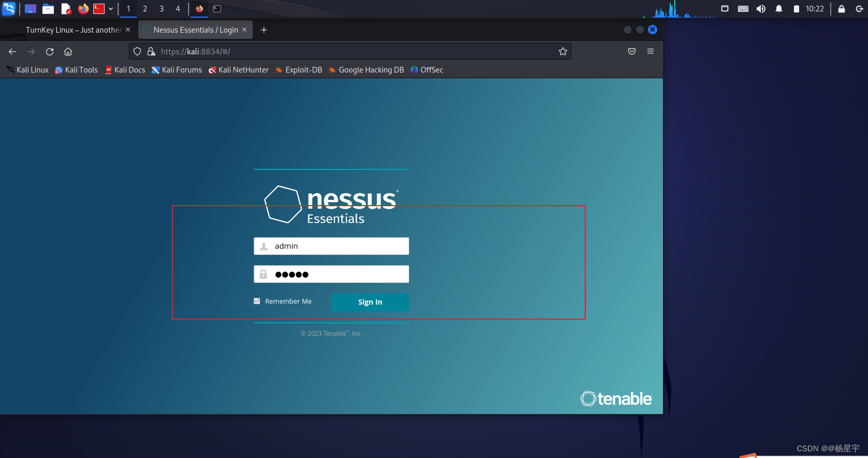
Task: Launch Firefox from the panel launcher
Action: (x=83, y=9)
